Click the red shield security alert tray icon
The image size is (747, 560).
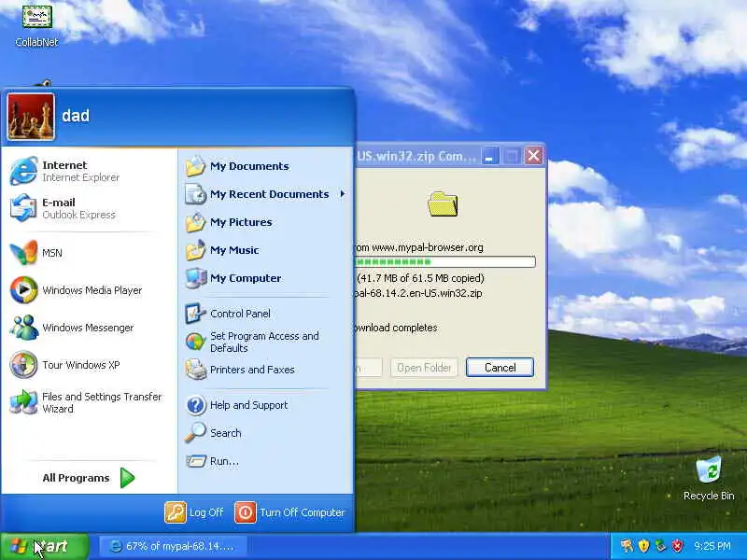(676, 546)
